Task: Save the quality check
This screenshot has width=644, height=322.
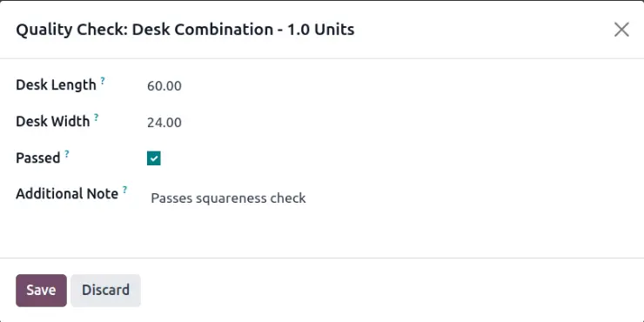Action: [x=41, y=291]
